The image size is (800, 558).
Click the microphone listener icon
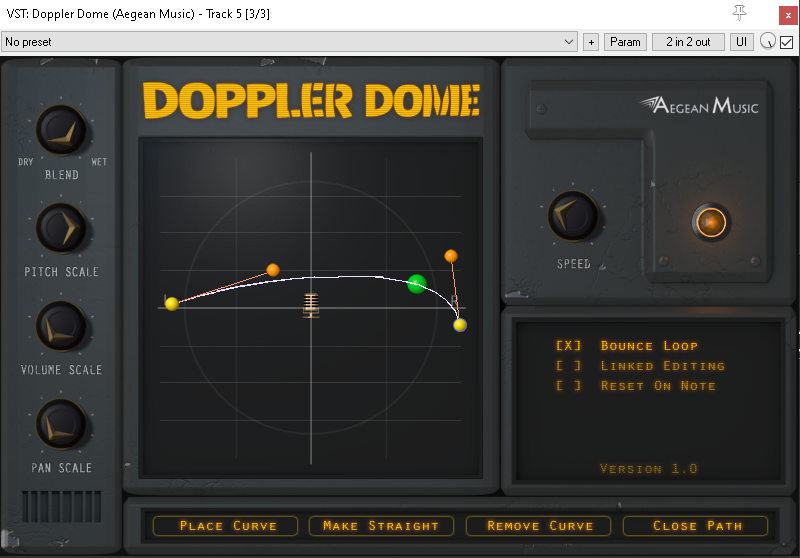[x=311, y=306]
